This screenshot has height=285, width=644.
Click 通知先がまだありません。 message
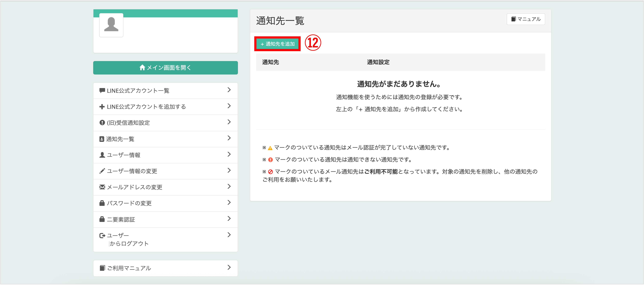tap(399, 84)
